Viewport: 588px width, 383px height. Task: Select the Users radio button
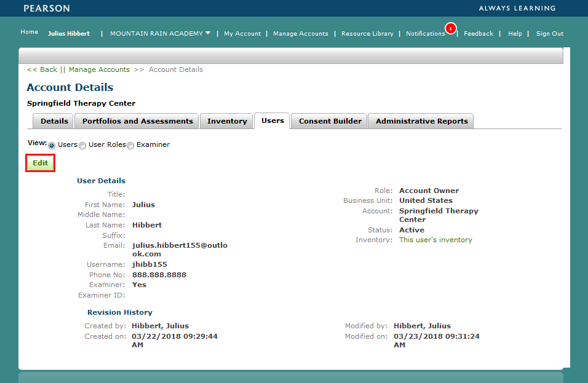click(52, 145)
